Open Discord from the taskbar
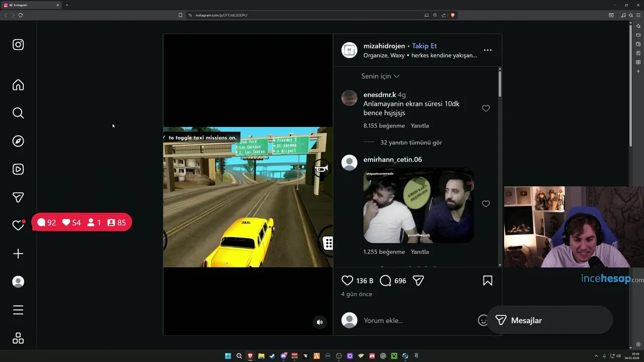This screenshot has width=644, height=362. [x=284, y=356]
